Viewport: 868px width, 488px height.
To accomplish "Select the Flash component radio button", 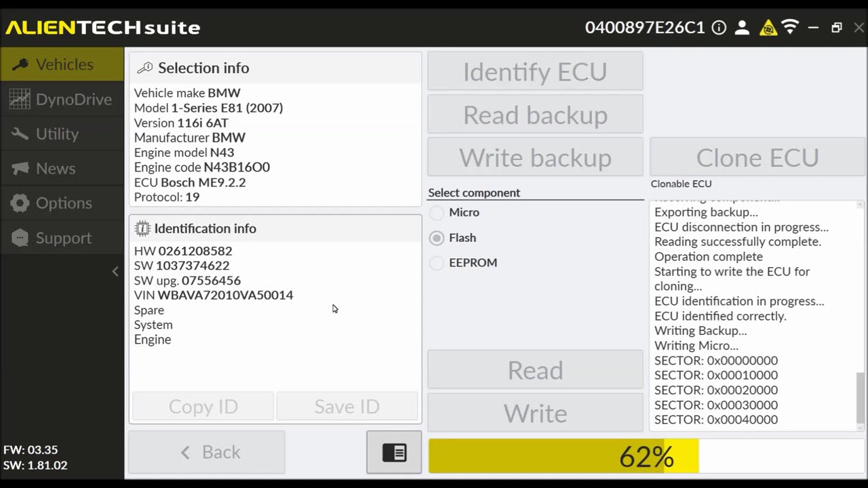I will tap(437, 238).
